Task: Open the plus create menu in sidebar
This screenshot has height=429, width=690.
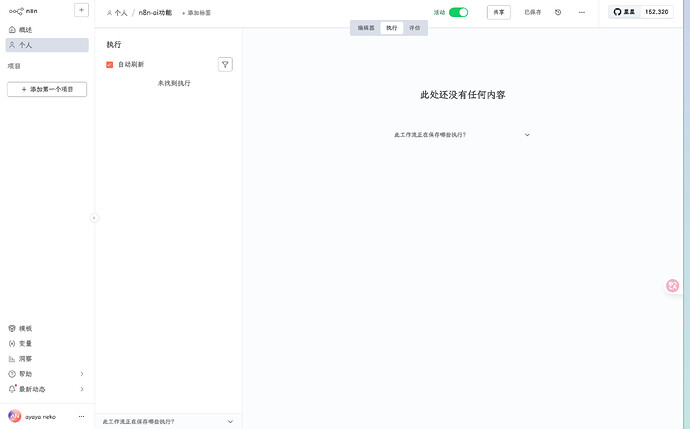Action: click(81, 10)
